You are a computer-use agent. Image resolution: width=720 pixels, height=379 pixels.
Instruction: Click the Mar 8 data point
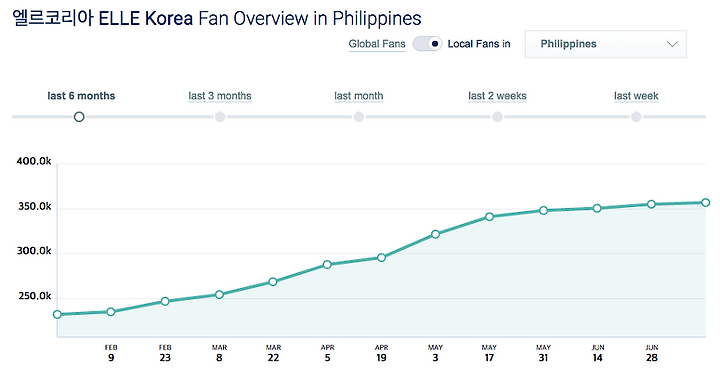pyautogui.click(x=219, y=294)
